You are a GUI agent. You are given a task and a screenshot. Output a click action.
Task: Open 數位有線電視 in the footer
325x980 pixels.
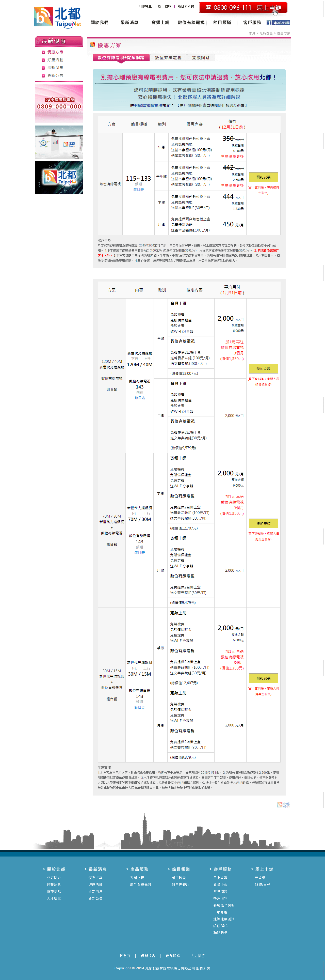[141, 885]
